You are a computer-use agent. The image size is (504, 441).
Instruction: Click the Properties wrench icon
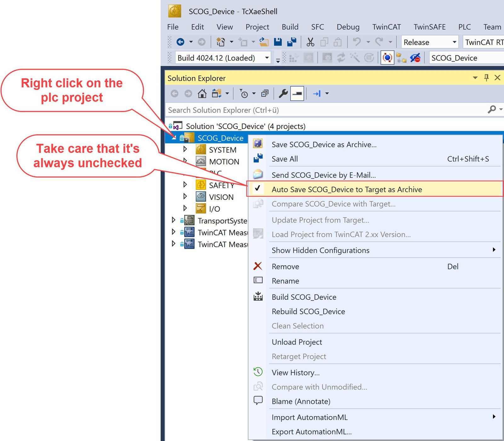[283, 94]
